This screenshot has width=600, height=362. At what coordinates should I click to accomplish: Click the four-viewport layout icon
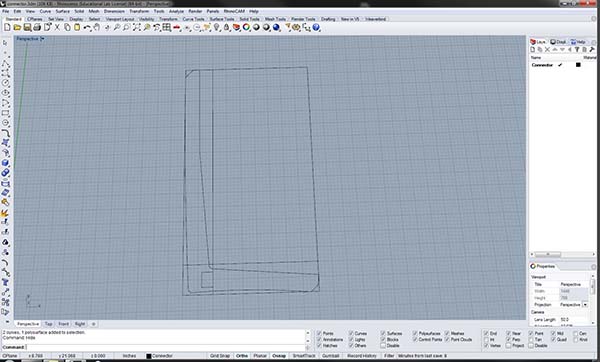click(x=166, y=28)
